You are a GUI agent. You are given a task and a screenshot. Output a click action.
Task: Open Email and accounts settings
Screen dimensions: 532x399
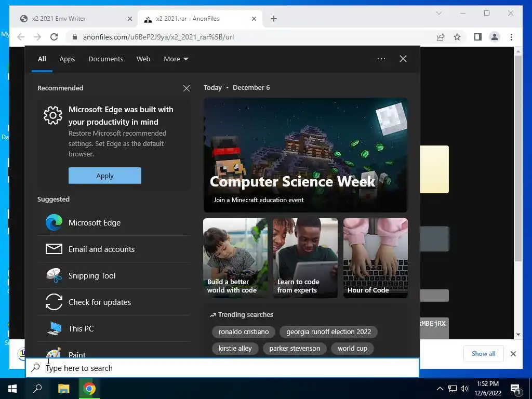114,249
